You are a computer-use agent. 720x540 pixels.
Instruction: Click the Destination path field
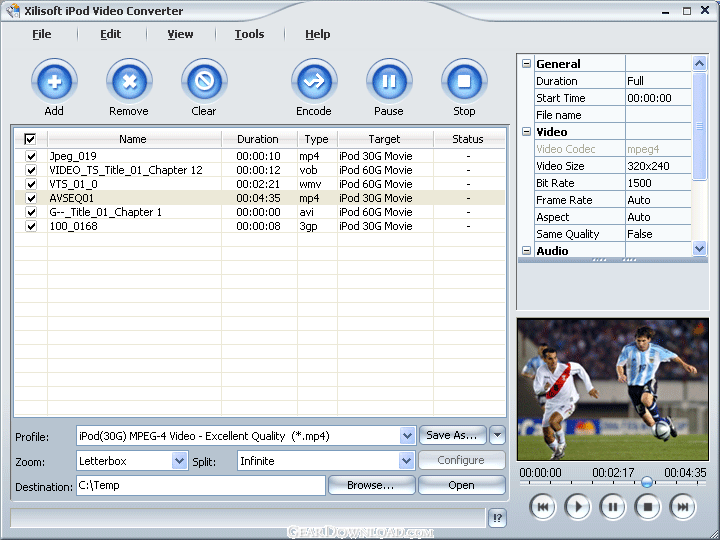click(201, 485)
